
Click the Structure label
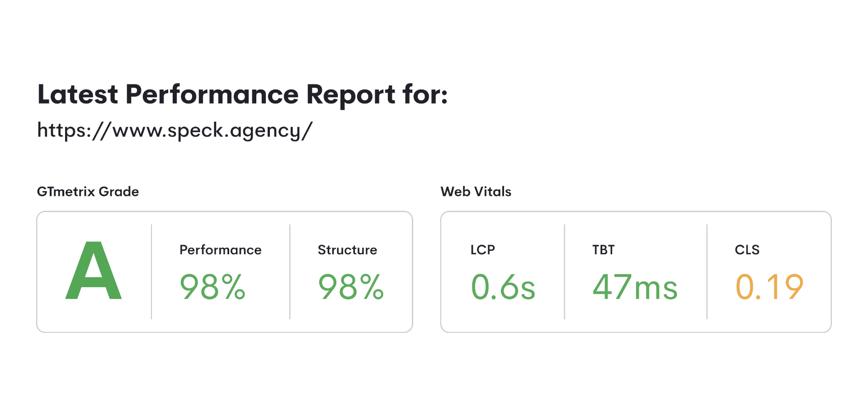[x=347, y=250]
